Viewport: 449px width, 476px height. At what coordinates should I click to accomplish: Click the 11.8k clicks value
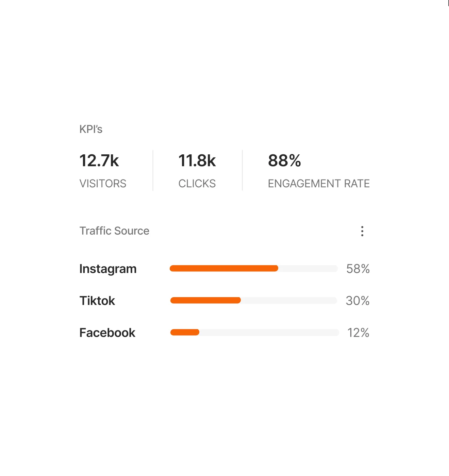click(197, 160)
